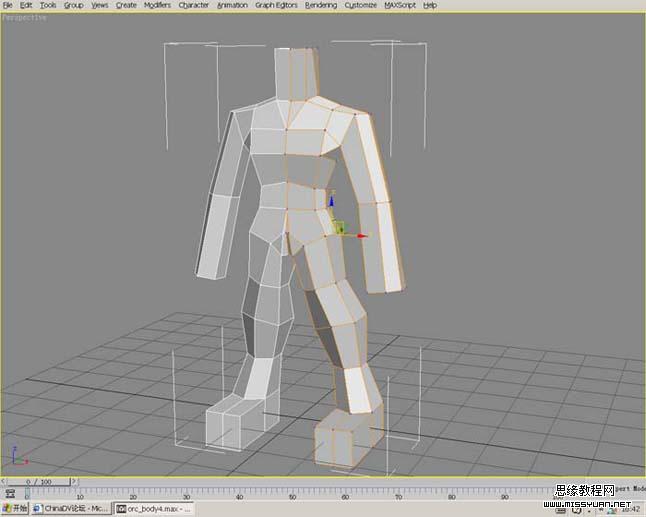Open the Animation menu
Image resolution: width=646 pixels, height=517 pixels.
[x=232, y=5]
